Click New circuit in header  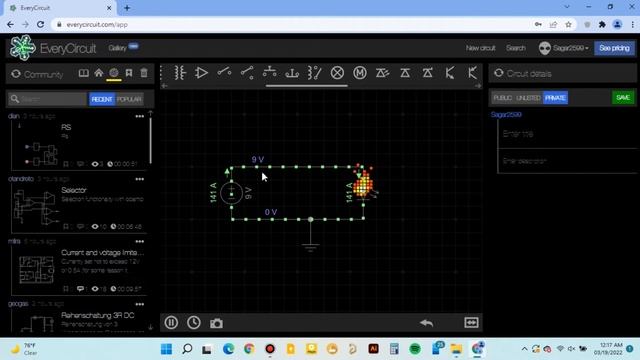480,48
